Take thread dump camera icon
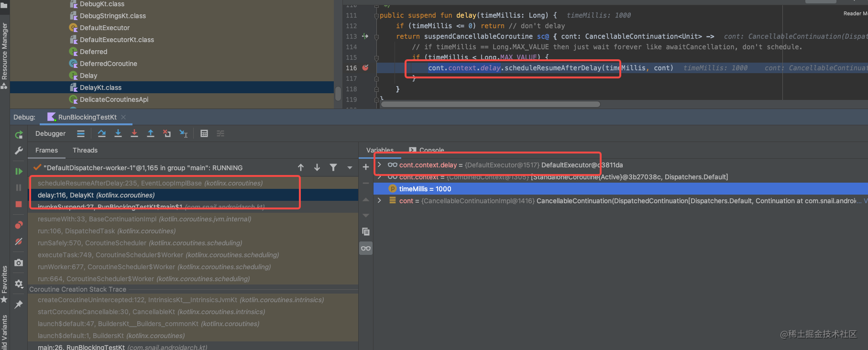Viewport: 868px width, 350px height. click(19, 262)
